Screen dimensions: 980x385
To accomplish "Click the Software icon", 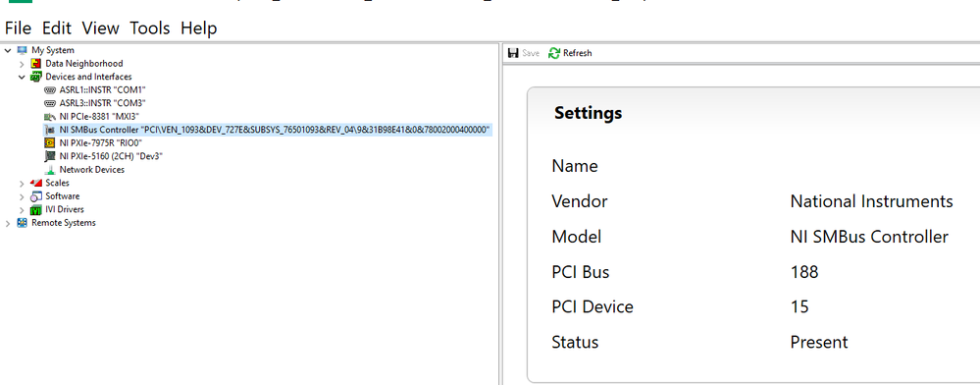I will pos(35,196).
